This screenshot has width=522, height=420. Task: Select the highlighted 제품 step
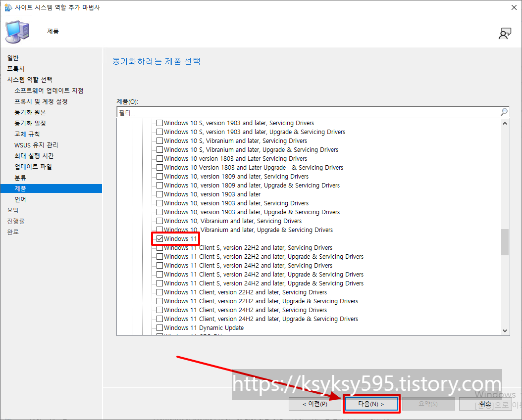tap(52, 188)
